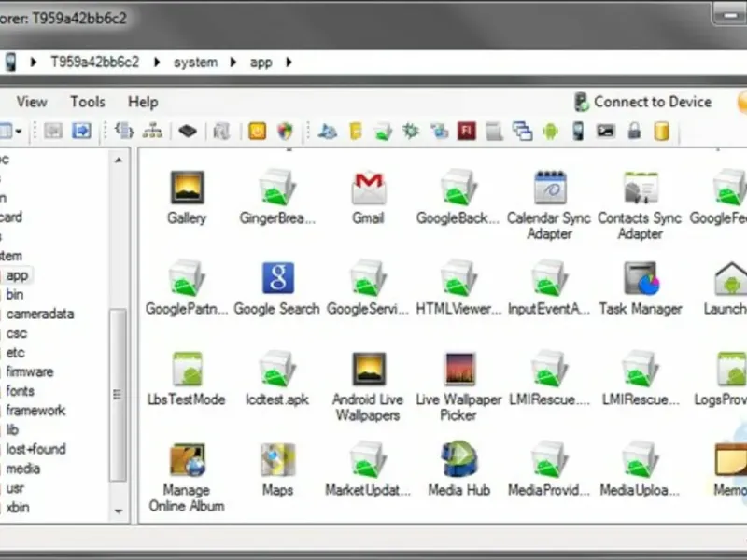Image resolution: width=747 pixels, height=560 pixels.
Task: Open the Help menu
Action: pos(143,102)
